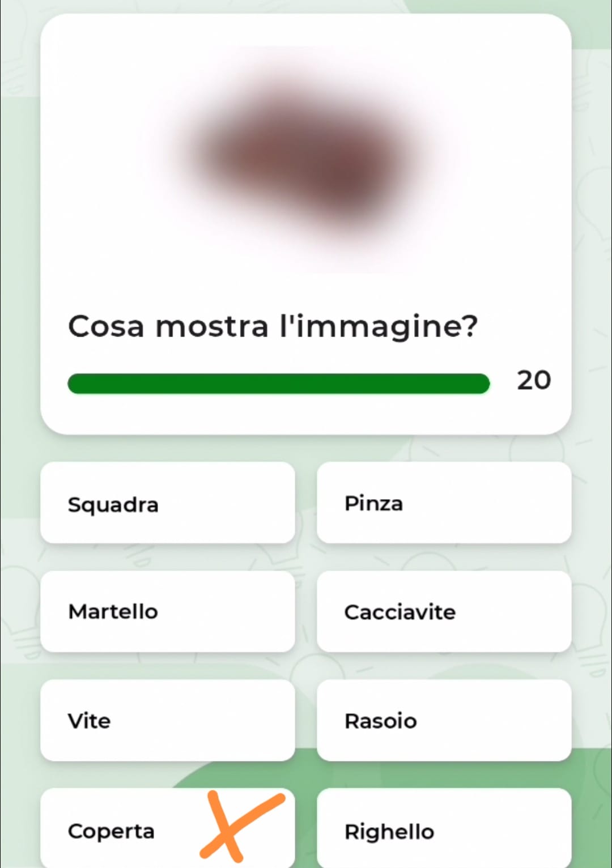The image size is (612, 868).
Task: Click the Vite label text
Action: (89, 721)
